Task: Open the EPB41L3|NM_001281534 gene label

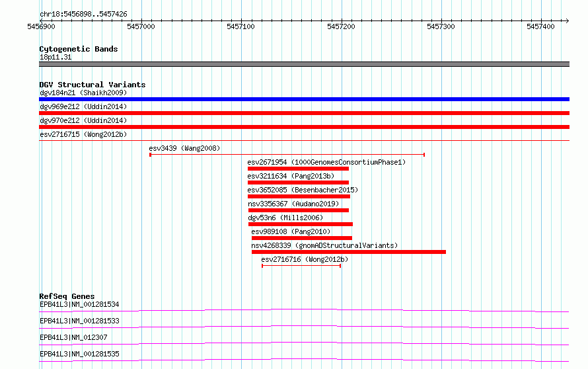Action: click(x=79, y=304)
